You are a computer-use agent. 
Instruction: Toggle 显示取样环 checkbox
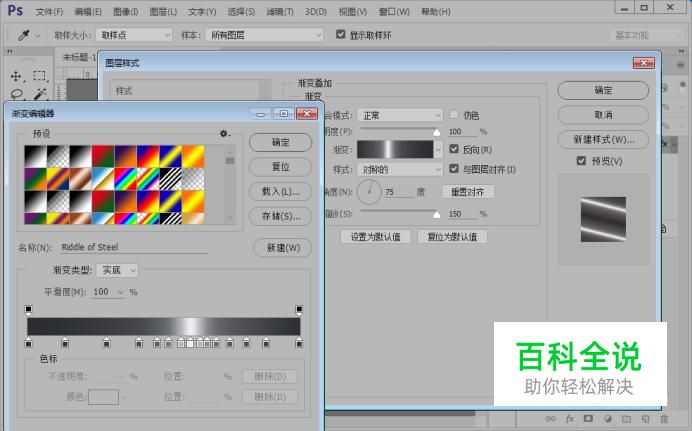340,34
